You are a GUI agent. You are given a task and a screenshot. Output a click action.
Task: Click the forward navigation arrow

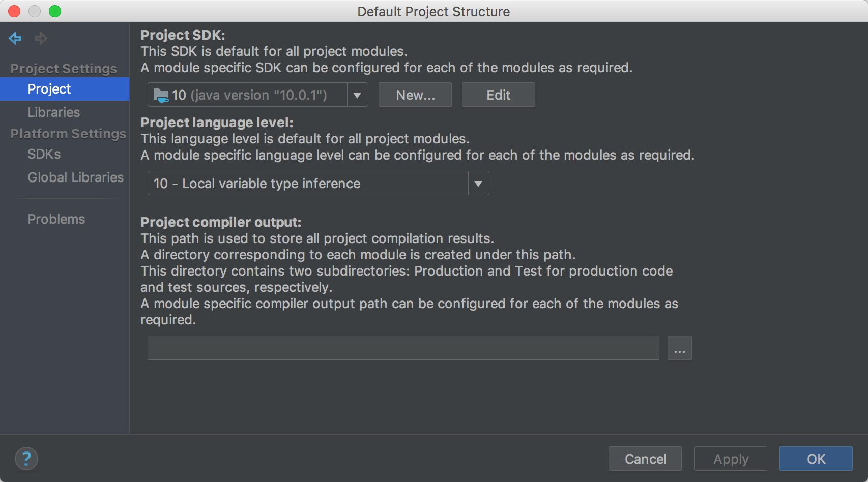pos(41,38)
